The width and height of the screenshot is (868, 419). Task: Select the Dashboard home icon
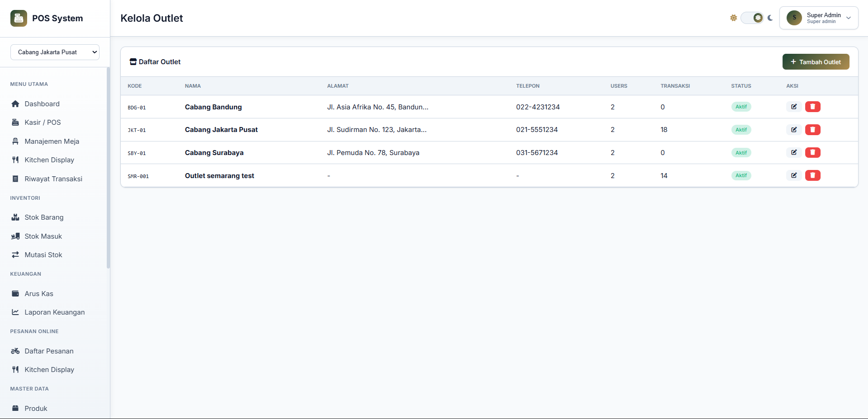pyautogui.click(x=15, y=104)
